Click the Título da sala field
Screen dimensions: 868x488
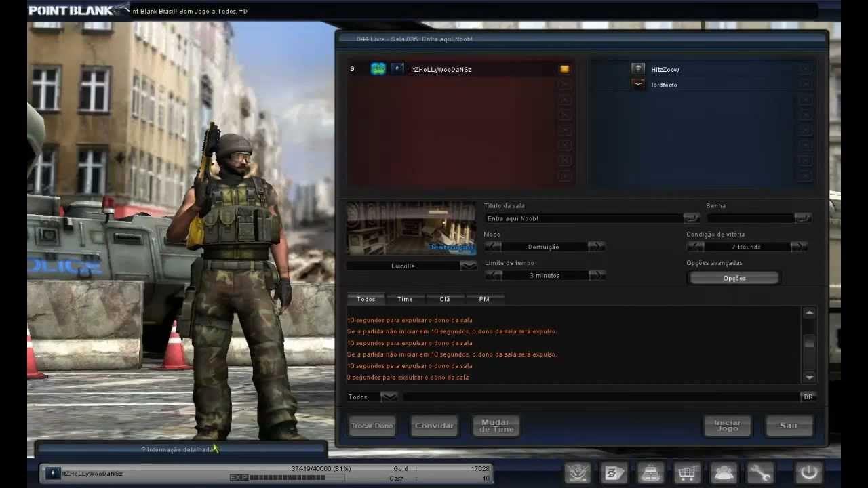point(584,218)
